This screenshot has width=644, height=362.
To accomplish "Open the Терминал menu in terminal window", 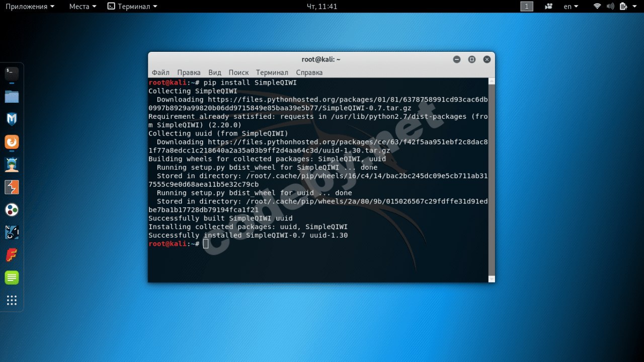I will tap(272, 73).
